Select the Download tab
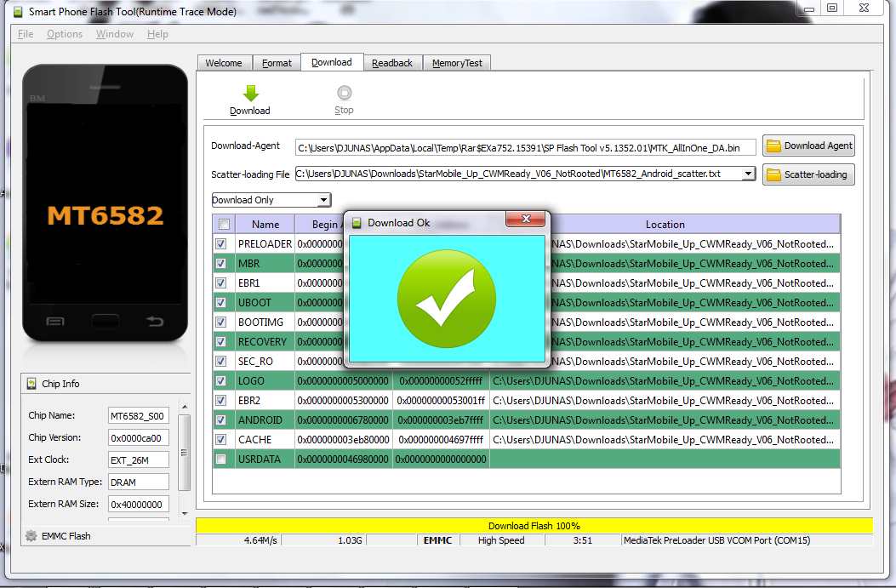Image resolution: width=896 pixels, height=588 pixels. coord(332,62)
